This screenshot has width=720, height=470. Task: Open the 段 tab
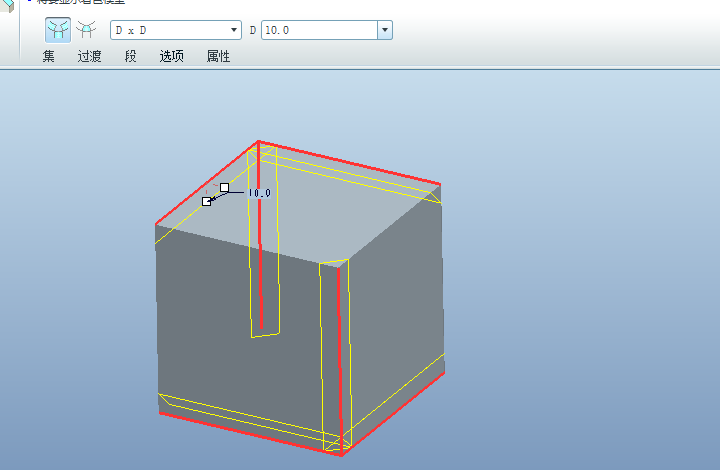[130, 56]
